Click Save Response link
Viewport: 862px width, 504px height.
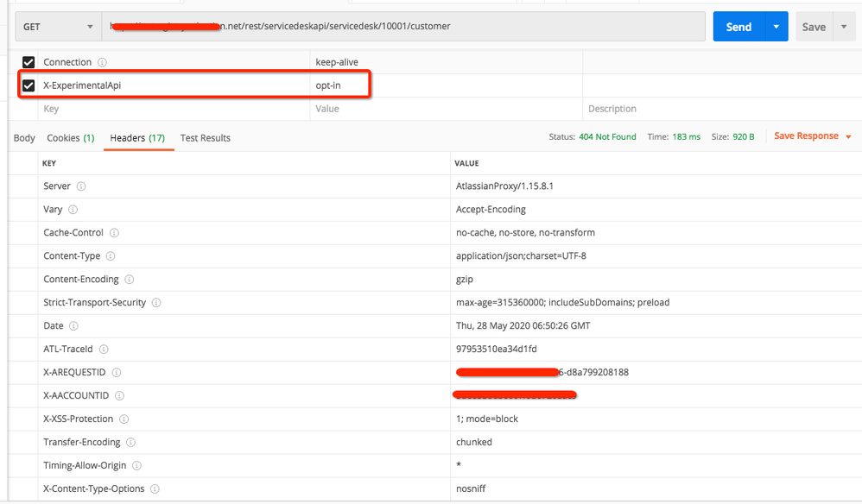tap(806, 135)
